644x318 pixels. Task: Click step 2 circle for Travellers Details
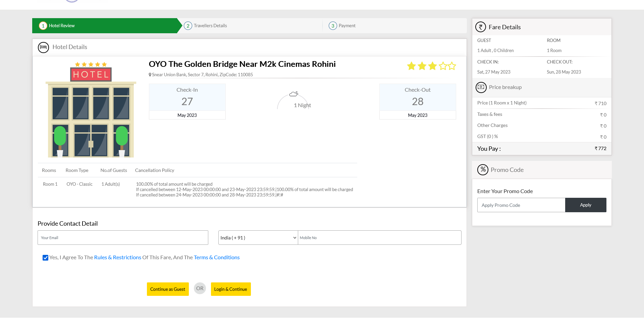[x=188, y=26]
